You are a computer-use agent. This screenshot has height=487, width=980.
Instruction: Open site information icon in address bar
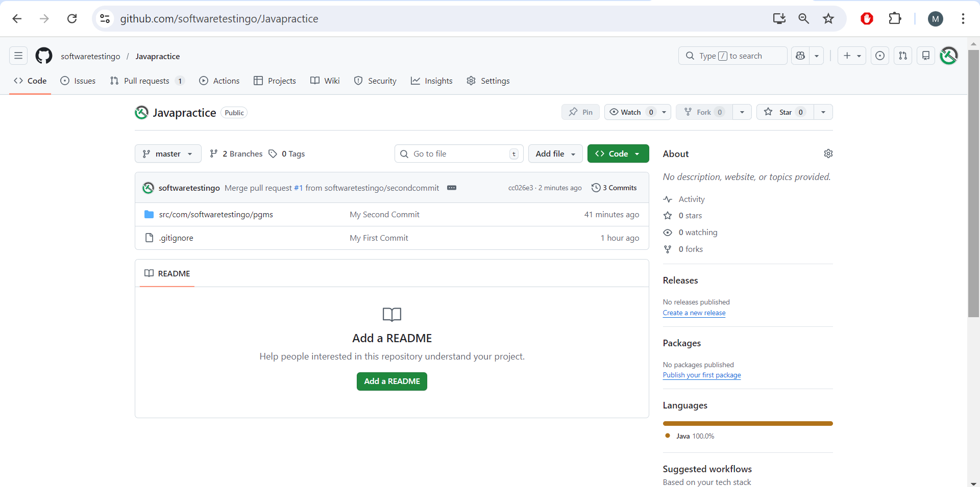coord(105,19)
